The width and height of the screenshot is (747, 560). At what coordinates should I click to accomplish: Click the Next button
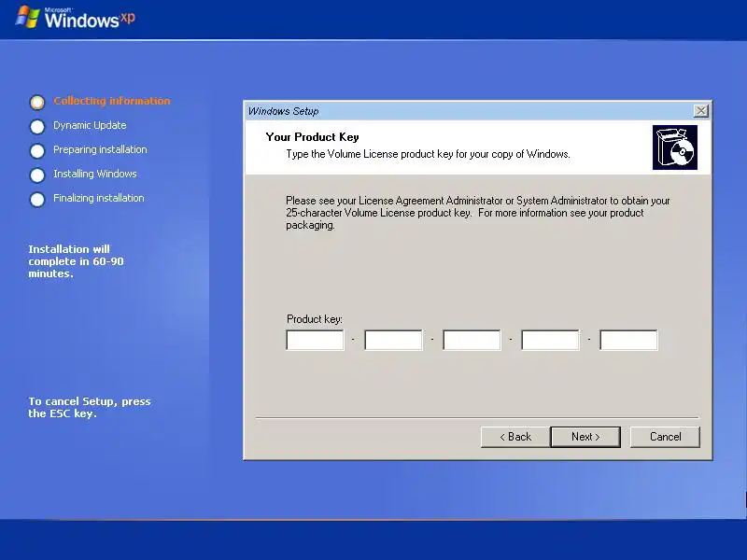coord(585,437)
